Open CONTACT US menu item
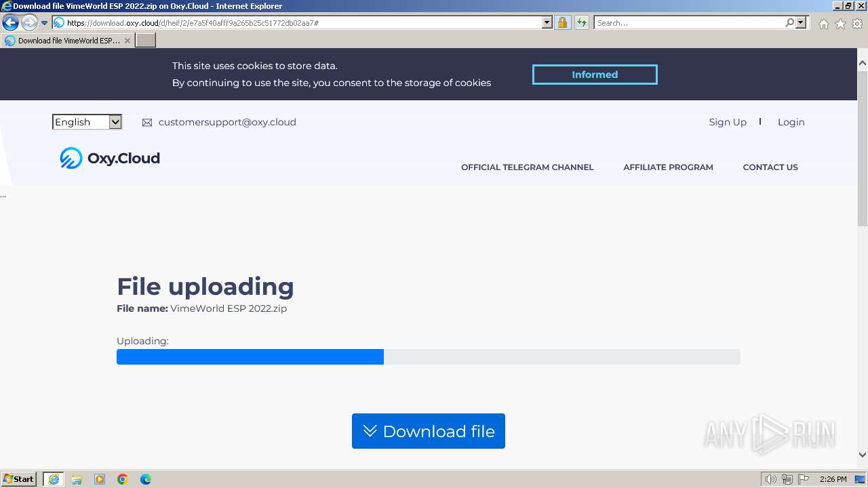 coord(770,167)
